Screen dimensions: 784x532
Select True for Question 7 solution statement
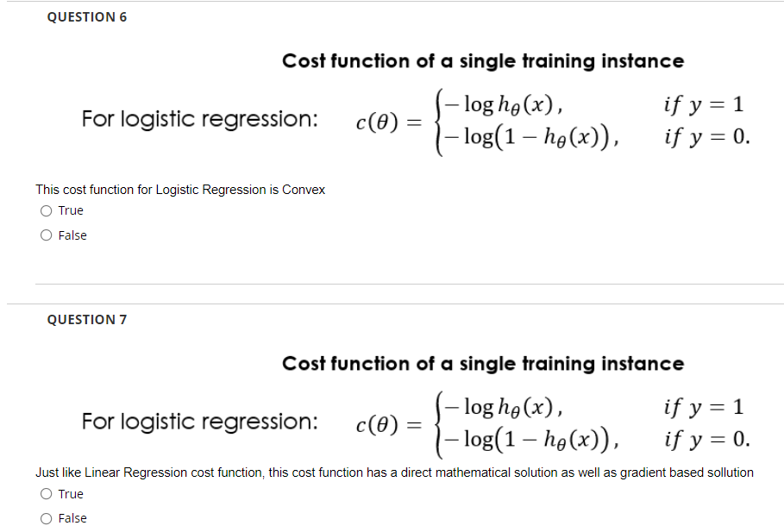coord(46,493)
